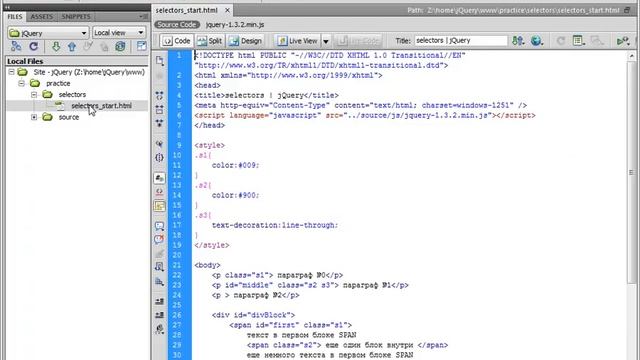Toggle Highlight Invalid Code
The width and height of the screenshot is (640, 360).
160,191
